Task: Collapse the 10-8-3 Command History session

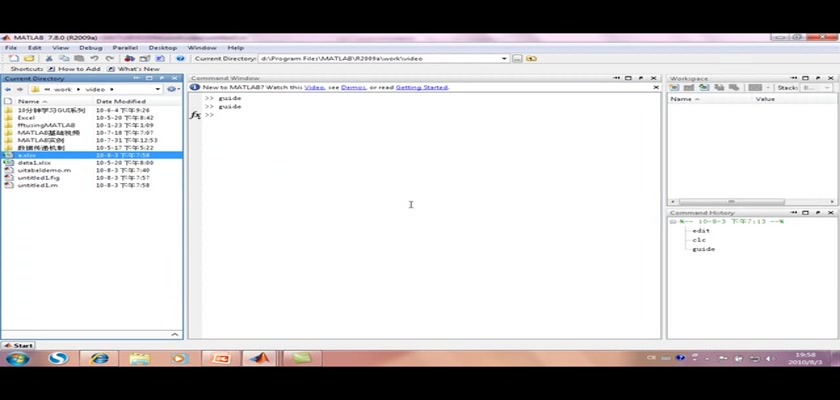Action: click(x=673, y=222)
